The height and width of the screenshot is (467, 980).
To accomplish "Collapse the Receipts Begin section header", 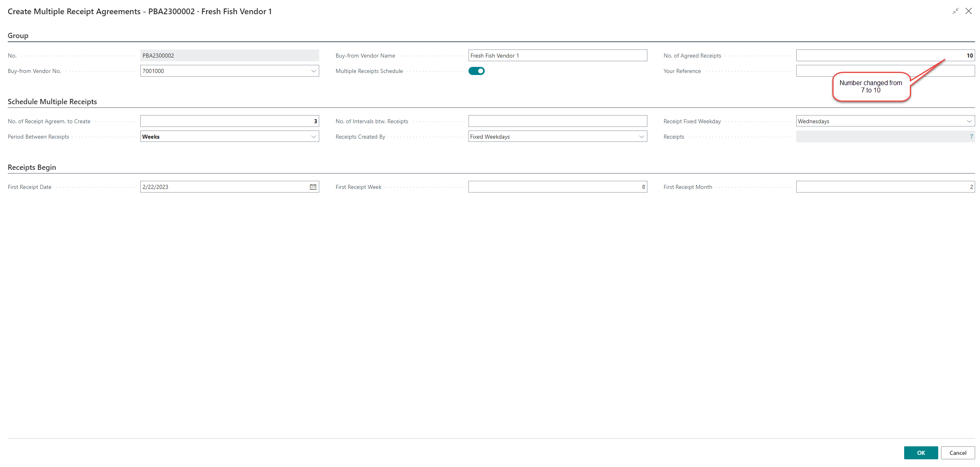I will point(32,167).
